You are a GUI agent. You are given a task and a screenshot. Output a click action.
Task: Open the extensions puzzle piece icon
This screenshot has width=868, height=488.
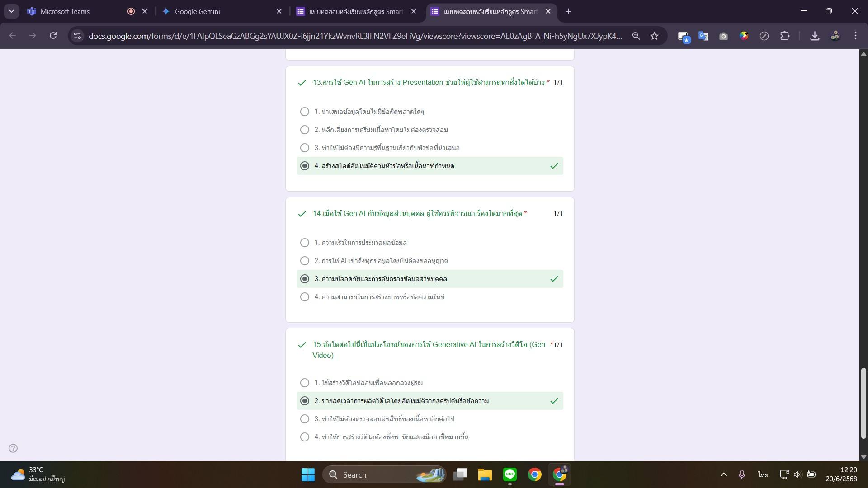click(x=785, y=36)
